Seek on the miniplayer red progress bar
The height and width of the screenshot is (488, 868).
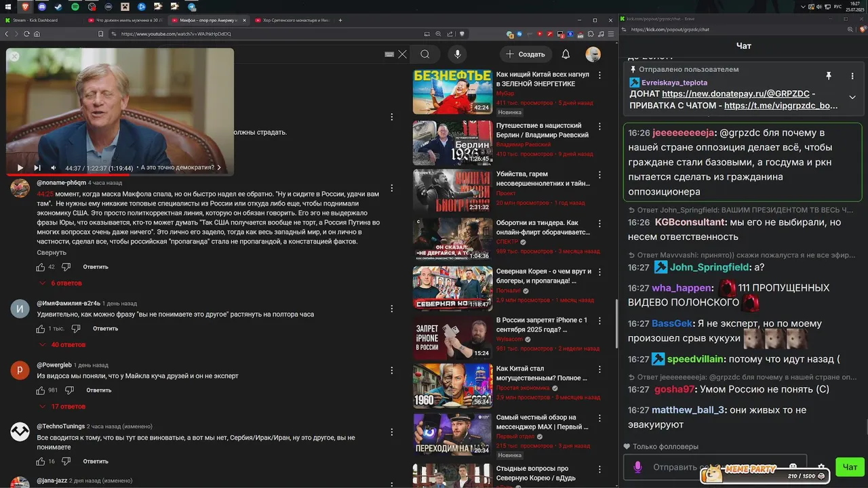coord(120,174)
